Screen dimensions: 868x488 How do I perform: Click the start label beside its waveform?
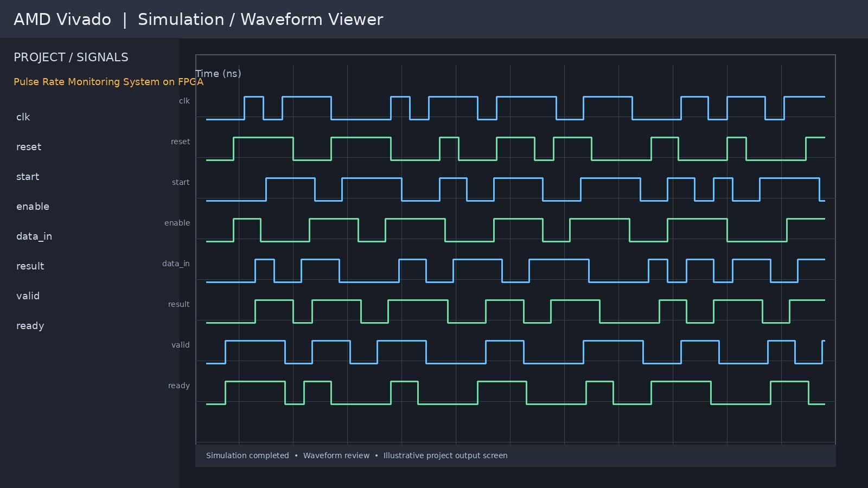pyautogui.click(x=181, y=182)
